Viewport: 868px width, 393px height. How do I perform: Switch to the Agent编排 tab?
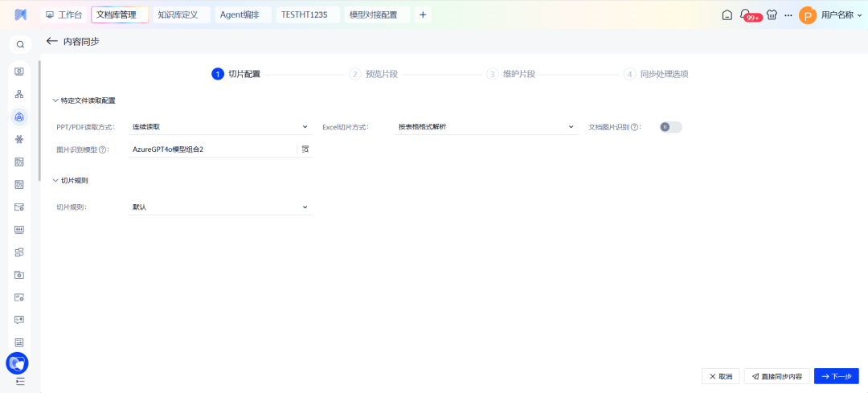pyautogui.click(x=240, y=14)
